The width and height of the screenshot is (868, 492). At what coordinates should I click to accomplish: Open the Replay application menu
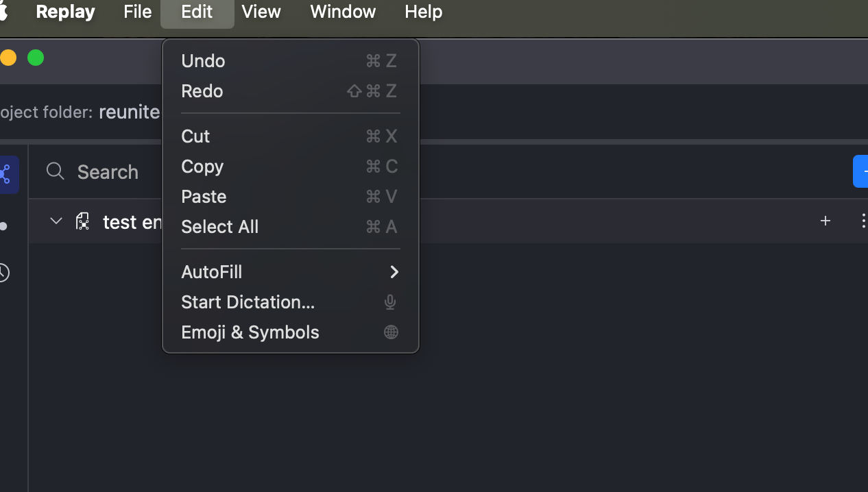pyautogui.click(x=65, y=12)
